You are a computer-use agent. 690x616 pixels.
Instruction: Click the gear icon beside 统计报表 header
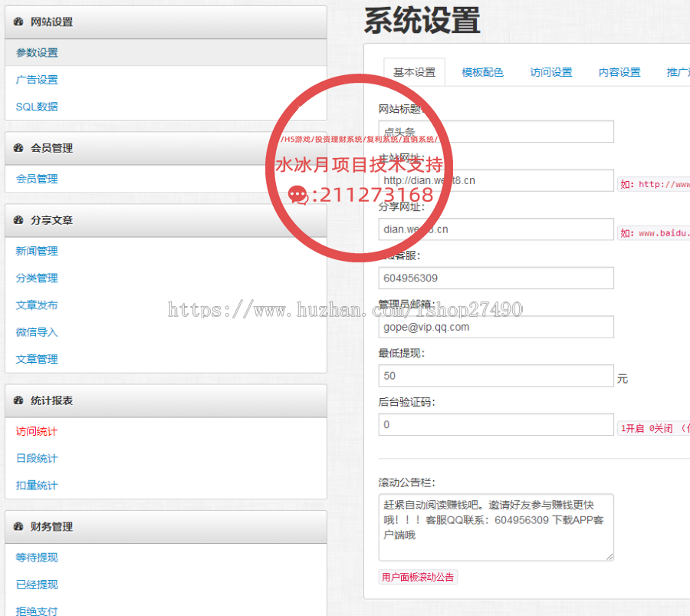(18, 400)
